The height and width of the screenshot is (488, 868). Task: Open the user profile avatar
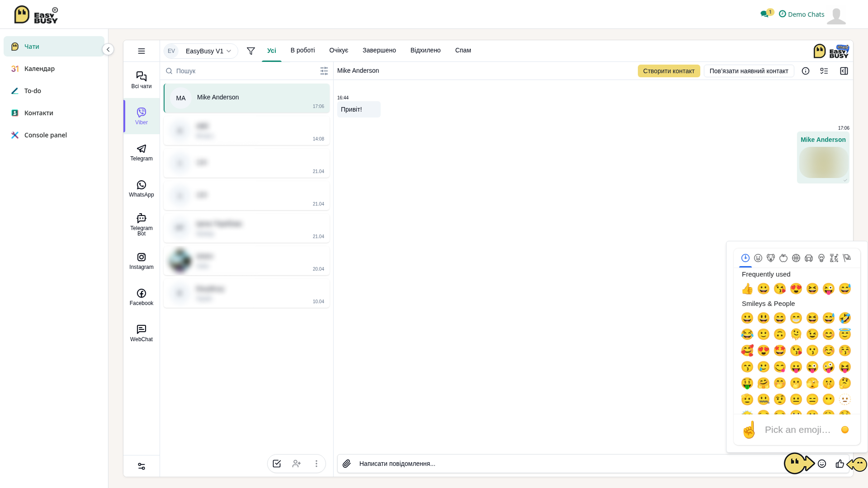point(836,16)
